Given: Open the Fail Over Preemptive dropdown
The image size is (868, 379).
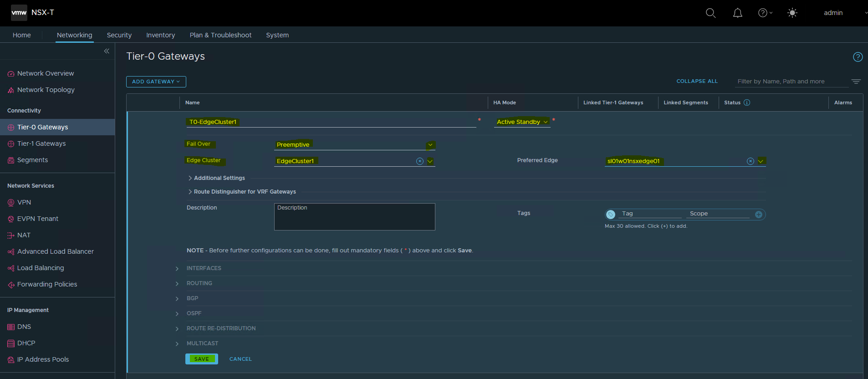Looking at the screenshot, I should (355, 145).
